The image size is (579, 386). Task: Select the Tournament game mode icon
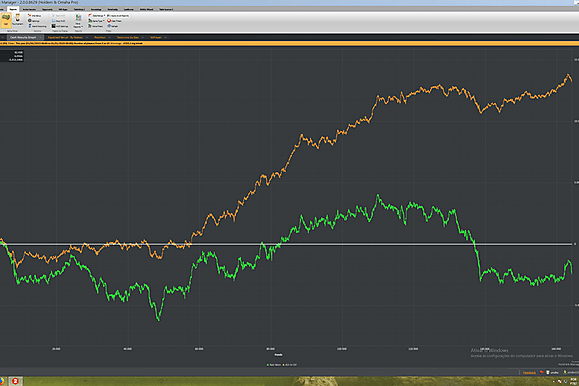[17, 19]
